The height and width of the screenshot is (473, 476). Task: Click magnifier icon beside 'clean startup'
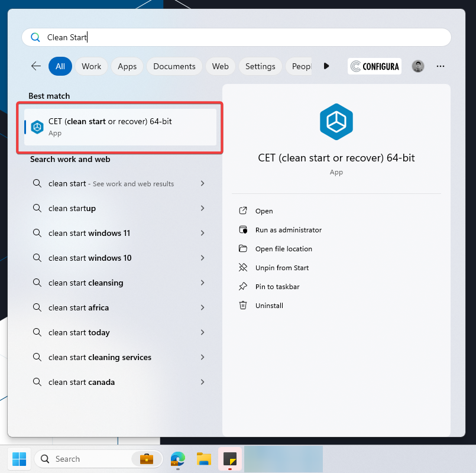[37, 208]
